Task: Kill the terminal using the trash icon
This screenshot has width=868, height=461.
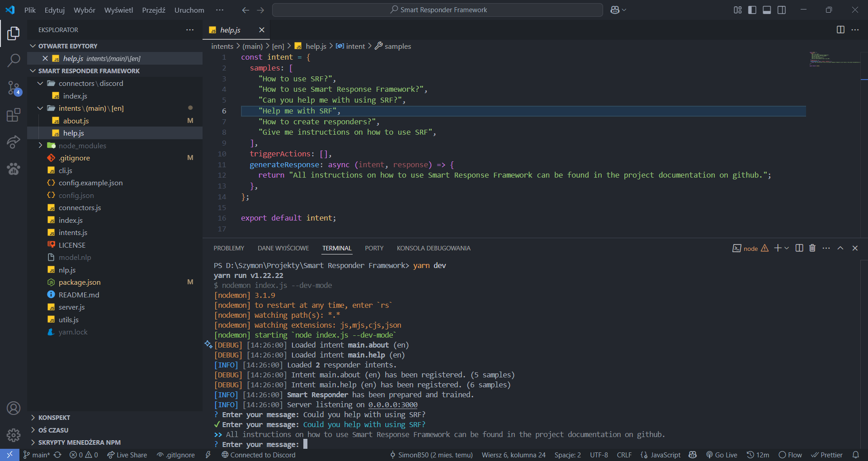Action: pyautogui.click(x=812, y=248)
